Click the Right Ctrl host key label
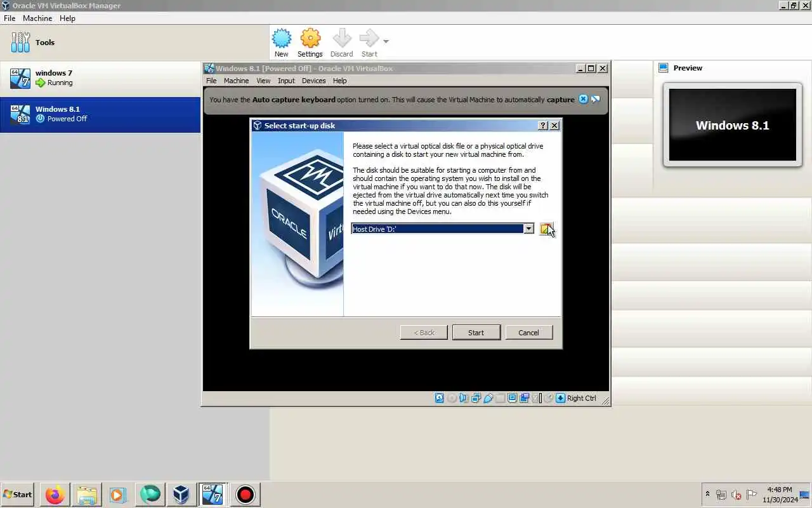 [x=582, y=398]
